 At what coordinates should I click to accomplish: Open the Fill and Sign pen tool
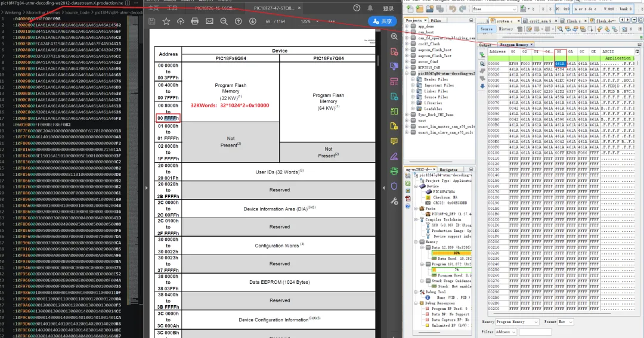tap(394, 156)
